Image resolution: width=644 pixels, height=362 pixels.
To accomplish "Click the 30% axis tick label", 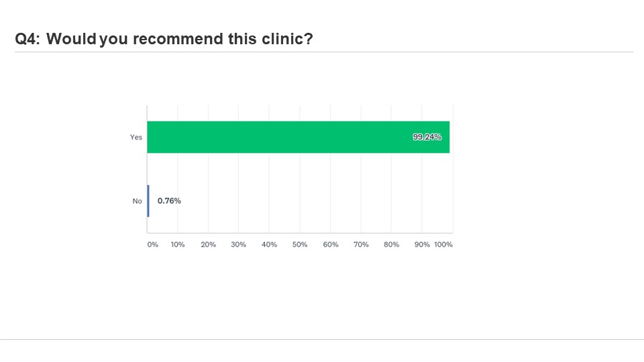I will point(239,245).
